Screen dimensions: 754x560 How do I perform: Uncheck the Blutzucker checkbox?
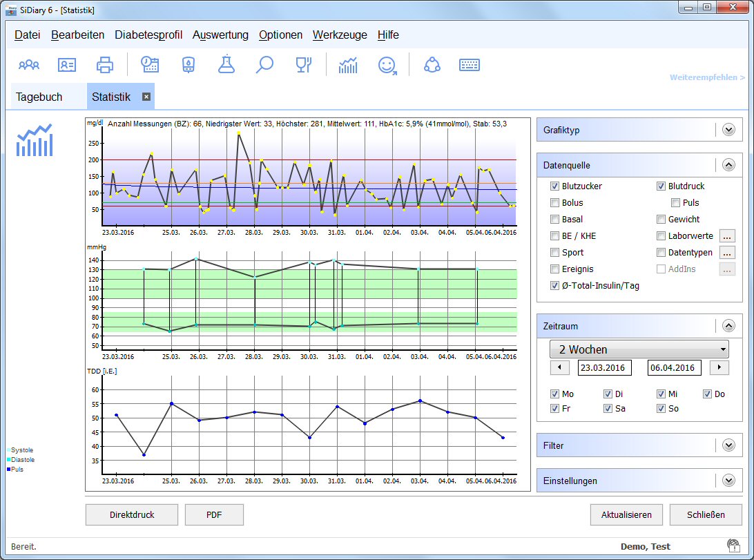554,186
